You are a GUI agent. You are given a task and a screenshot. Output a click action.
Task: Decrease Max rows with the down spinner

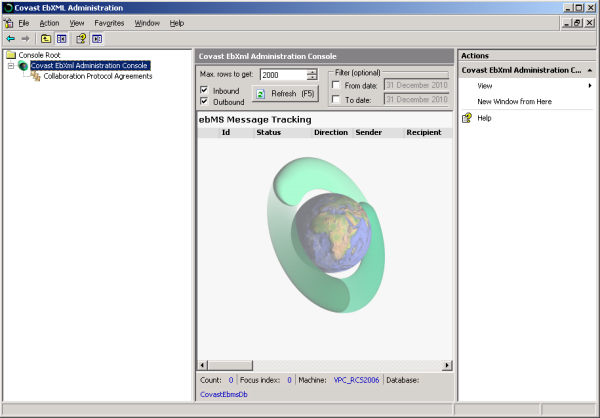point(312,77)
